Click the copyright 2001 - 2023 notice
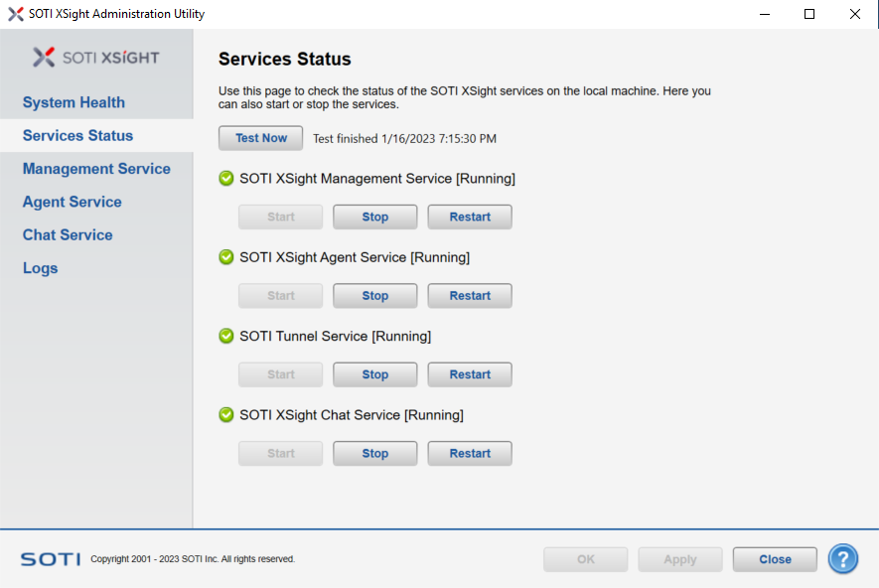879x588 pixels. (193, 559)
